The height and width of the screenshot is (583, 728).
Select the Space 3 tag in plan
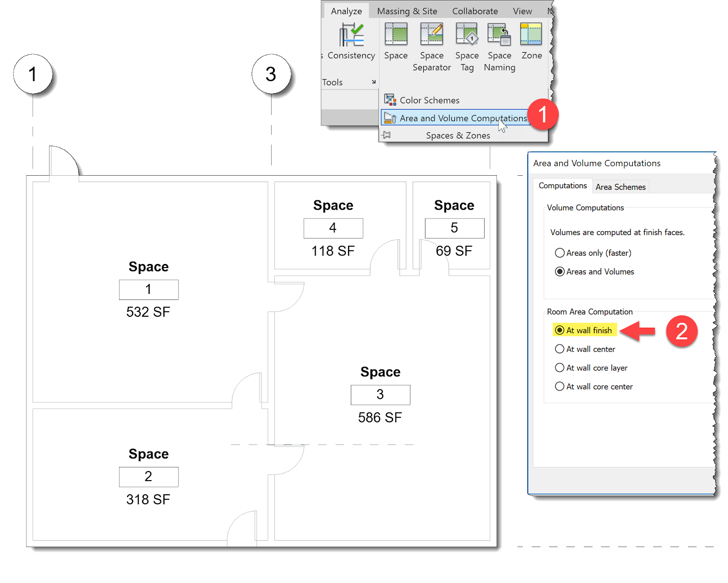380,395
